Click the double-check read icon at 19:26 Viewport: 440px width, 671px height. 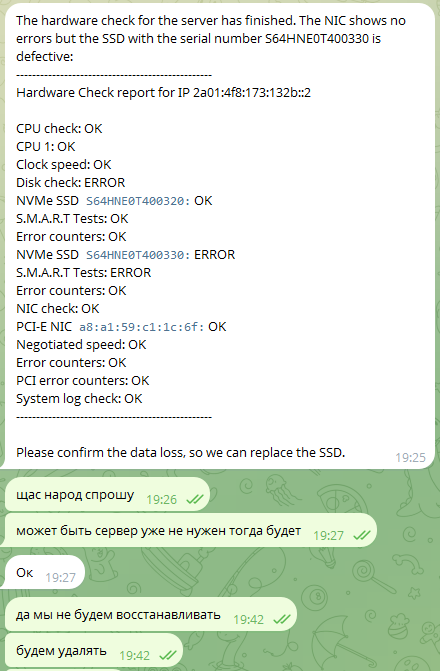pyautogui.click(x=195, y=499)
